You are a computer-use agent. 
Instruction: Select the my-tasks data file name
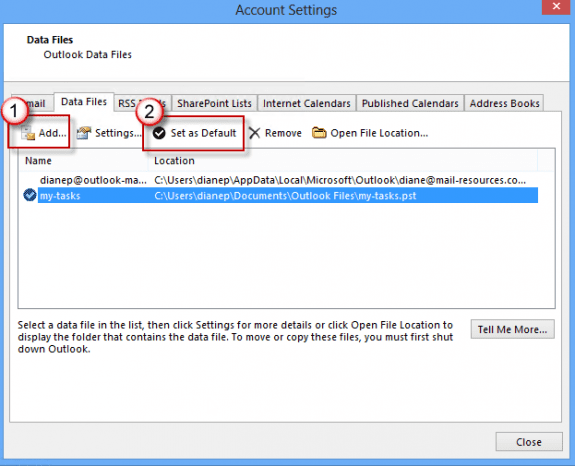(60, 195)
